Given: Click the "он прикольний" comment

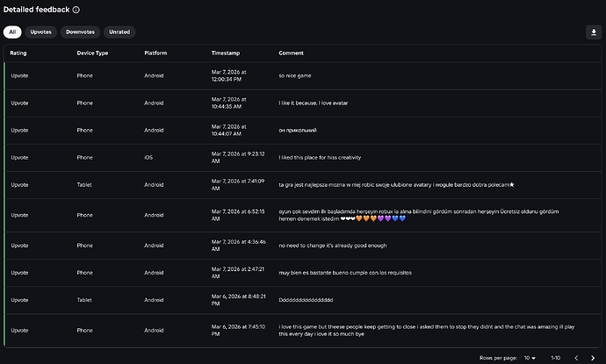Looking at the screenshot, I should click(x=297, y=131).
